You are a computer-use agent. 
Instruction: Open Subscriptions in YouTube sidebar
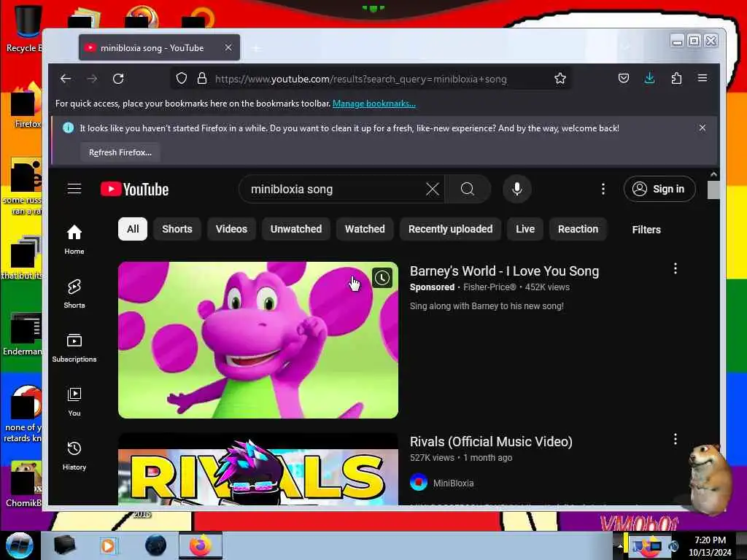[x=74, y=348]
